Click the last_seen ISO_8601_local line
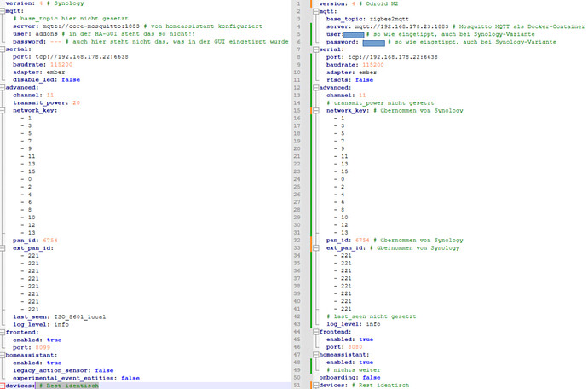This screenshot has width=588, height=389. click(60, 316)
